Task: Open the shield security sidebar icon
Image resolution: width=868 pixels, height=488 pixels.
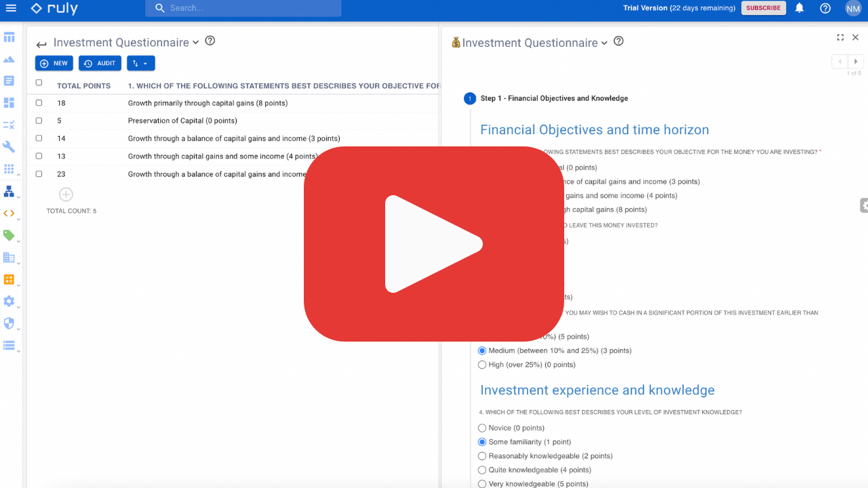Action: click(9, 323)
